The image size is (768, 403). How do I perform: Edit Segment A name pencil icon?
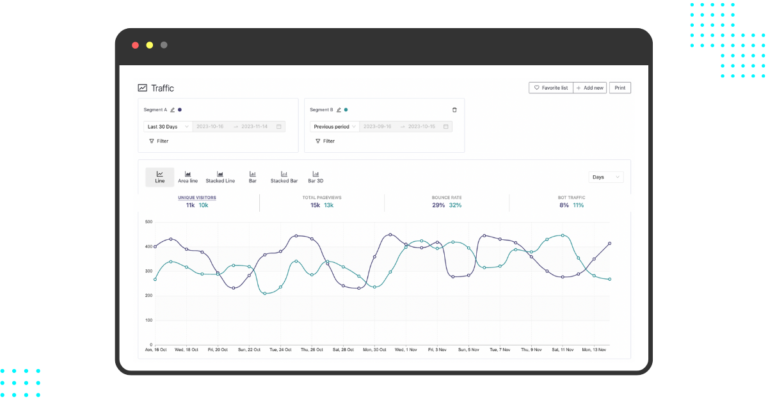173,109
